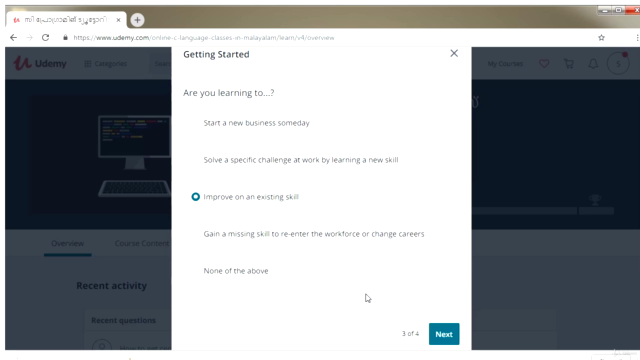
Task: Select 'Solve a specific challenge at work' option
Action: click(x=301, y=160)
